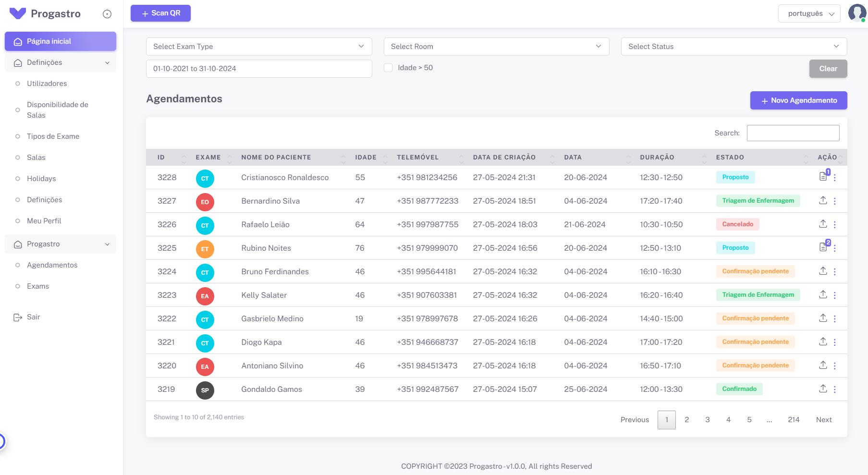Open the Select Exam Type dropdown
868x475 pixels.
pos(259,47)
